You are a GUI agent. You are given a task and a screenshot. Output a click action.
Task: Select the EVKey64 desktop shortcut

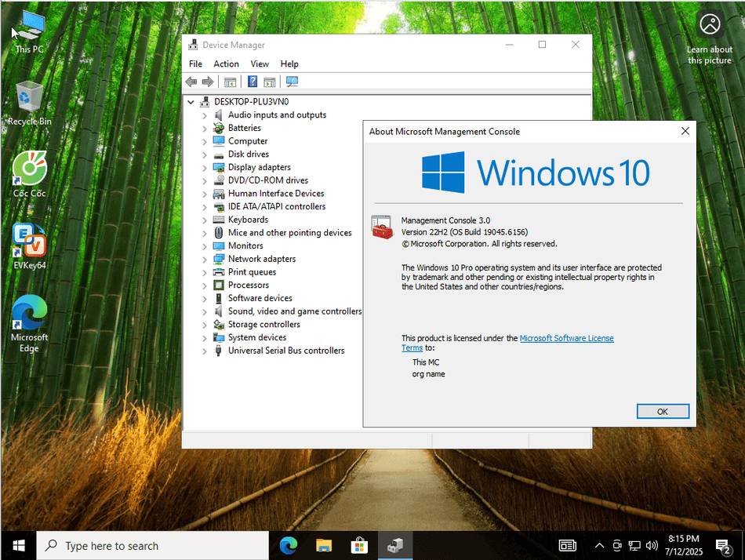click(30, 247)
